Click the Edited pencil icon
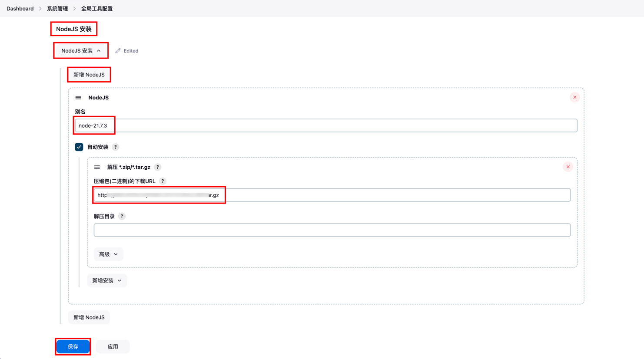This screenshot has height=359, width=644. (118, 51)
